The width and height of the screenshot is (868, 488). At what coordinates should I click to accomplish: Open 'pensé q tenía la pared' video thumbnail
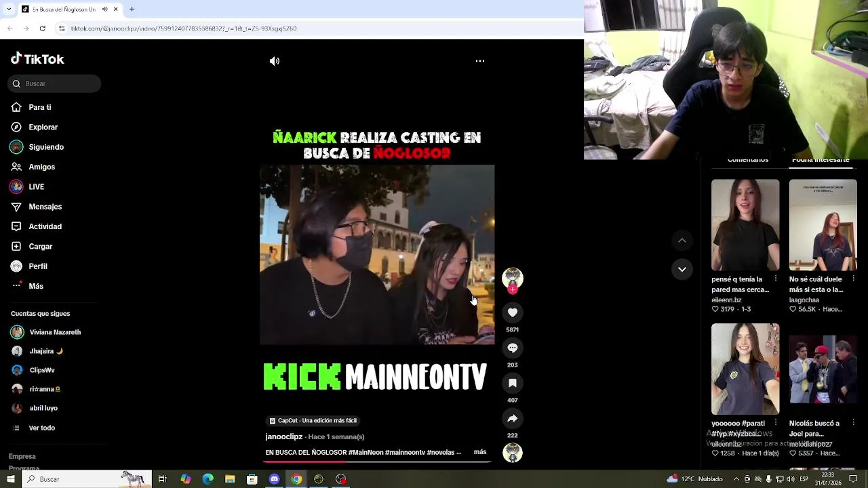tap(745, 224)
